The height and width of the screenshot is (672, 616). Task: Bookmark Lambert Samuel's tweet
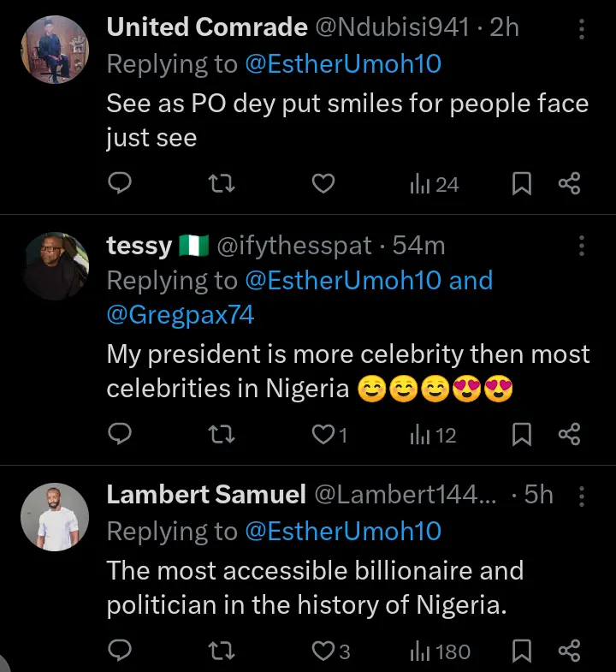(522, 651)
